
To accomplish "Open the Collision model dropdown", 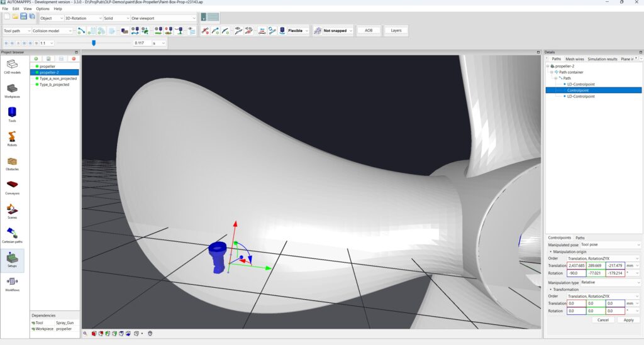I will (52, 31).
